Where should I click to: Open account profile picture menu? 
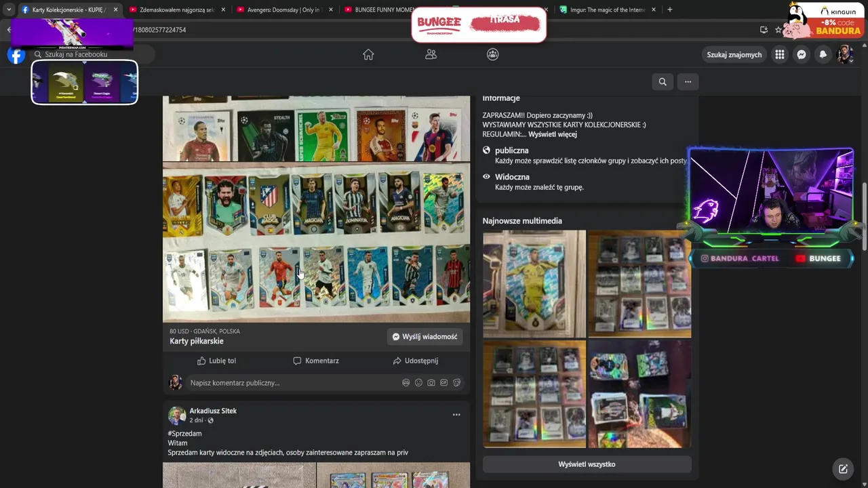(x=844, y=55)
